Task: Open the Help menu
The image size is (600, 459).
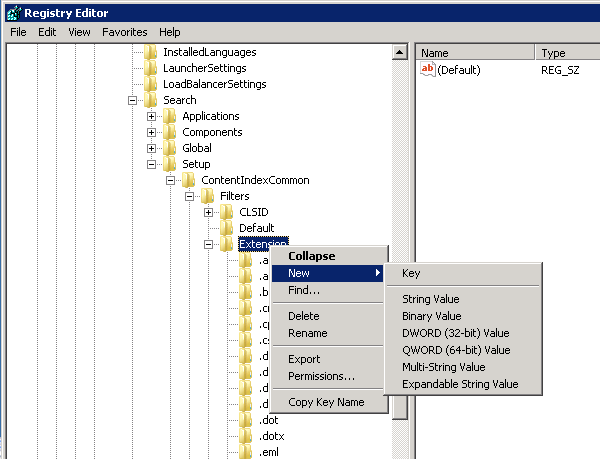Action: click(x=170, y=32)
